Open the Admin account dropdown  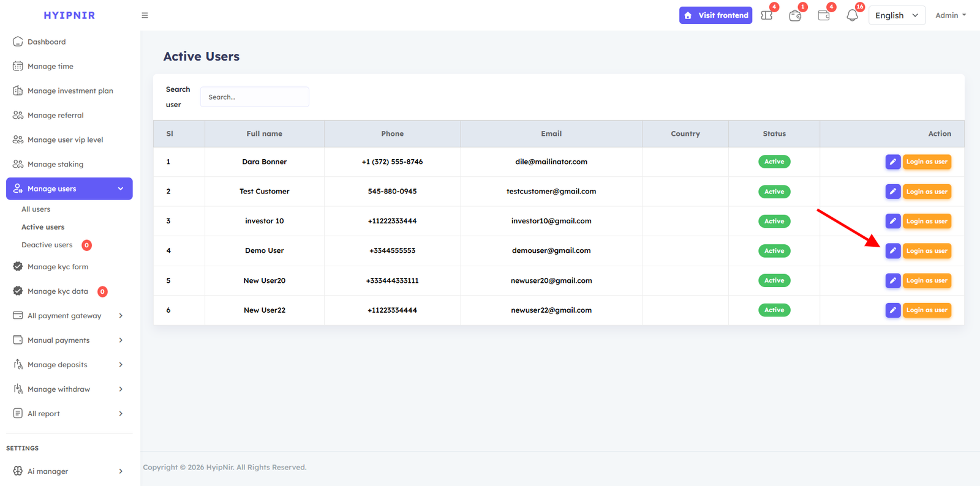(x=951, y=15)
